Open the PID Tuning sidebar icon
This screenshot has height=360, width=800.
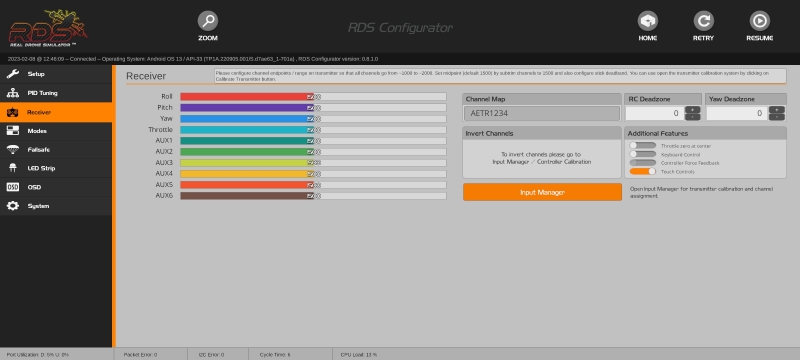point(13,93)
